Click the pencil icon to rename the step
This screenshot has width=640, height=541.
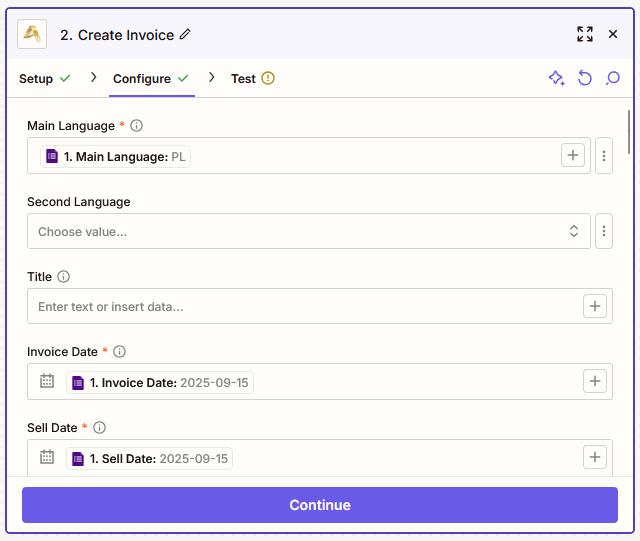tap(185, 34)
